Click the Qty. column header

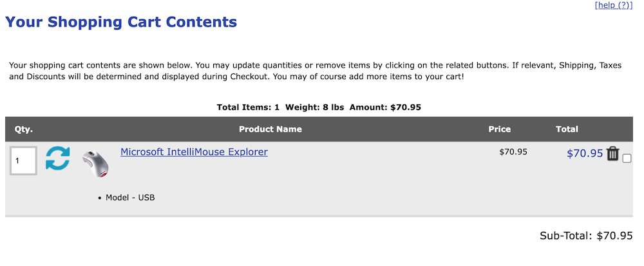24,129
